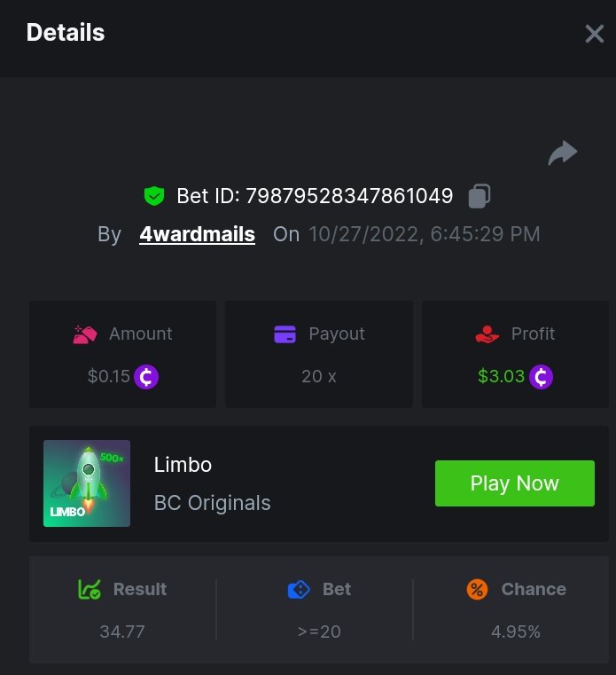Click the purple Payout card icon
This screenshot has width=616, height=675.
coord(285,334)
